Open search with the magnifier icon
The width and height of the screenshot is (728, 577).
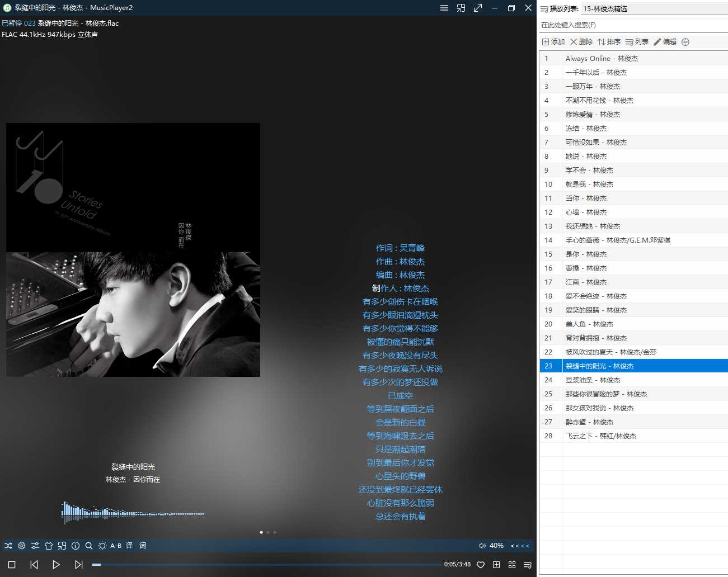tap(89, 546)
